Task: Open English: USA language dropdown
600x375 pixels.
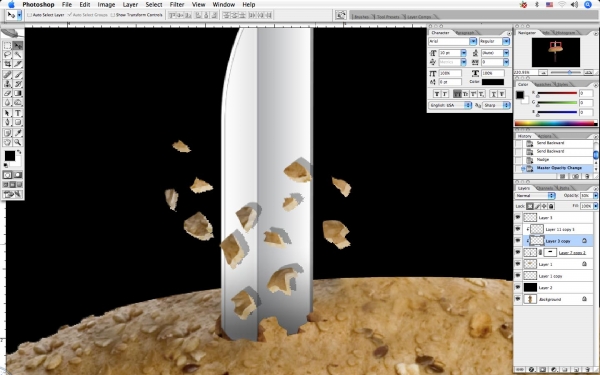Action: pos(450,105)
